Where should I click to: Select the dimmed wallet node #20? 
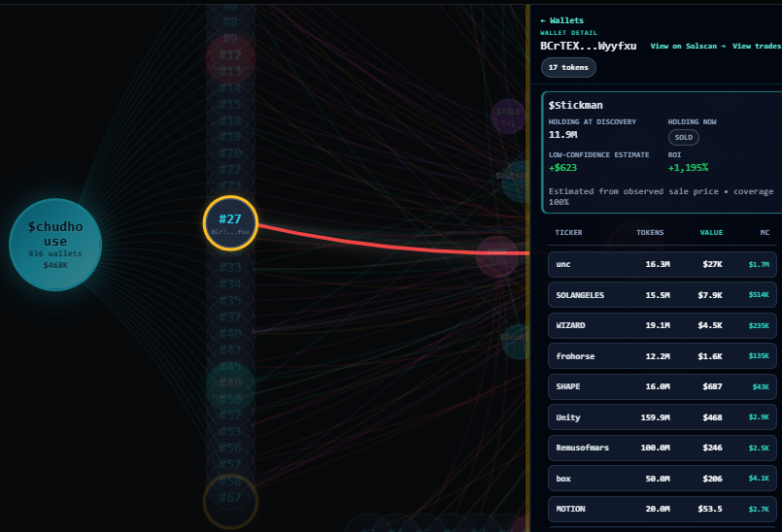[x=230, y=153]
